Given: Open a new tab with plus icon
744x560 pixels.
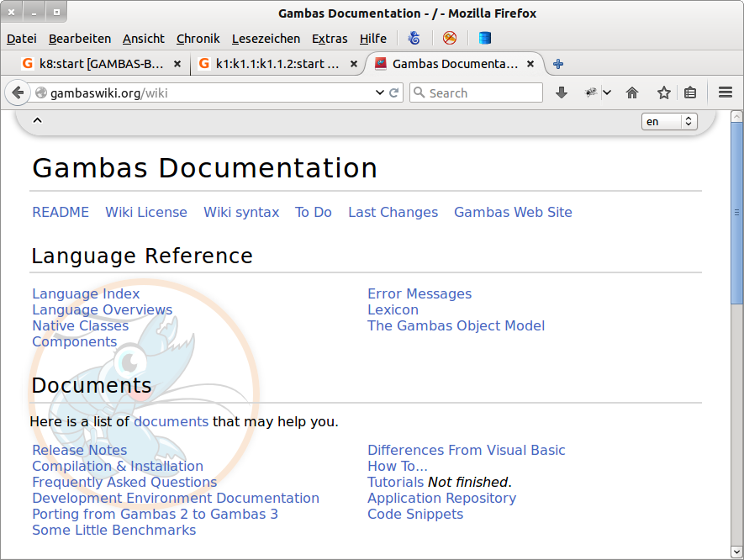Looking at the screenshot, I should 558,64.
